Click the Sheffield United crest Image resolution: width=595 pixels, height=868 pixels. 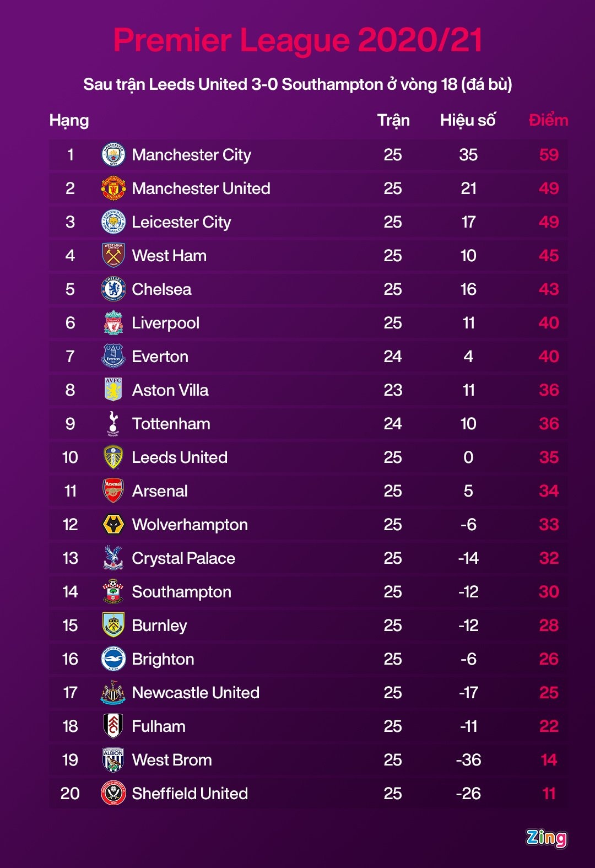(113, 794)
